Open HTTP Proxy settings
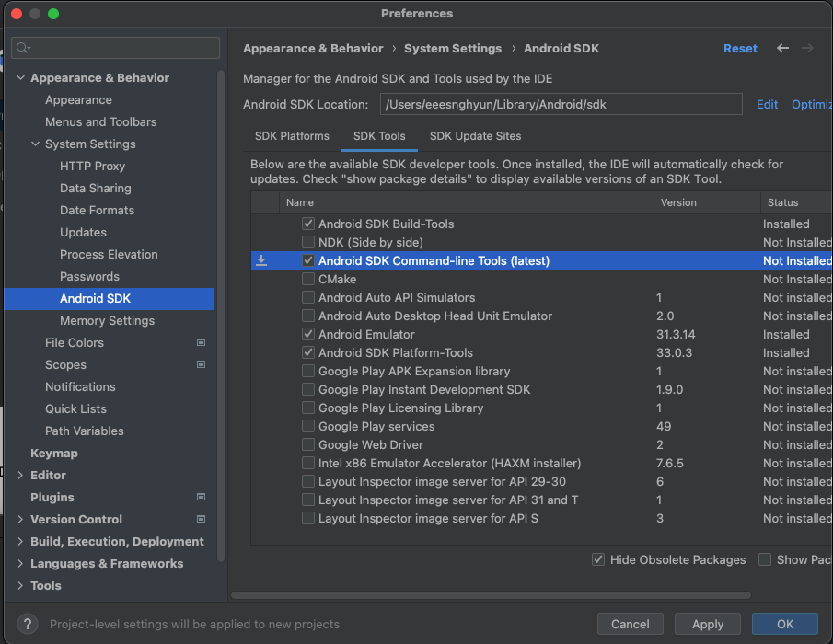 coord(92,167)
